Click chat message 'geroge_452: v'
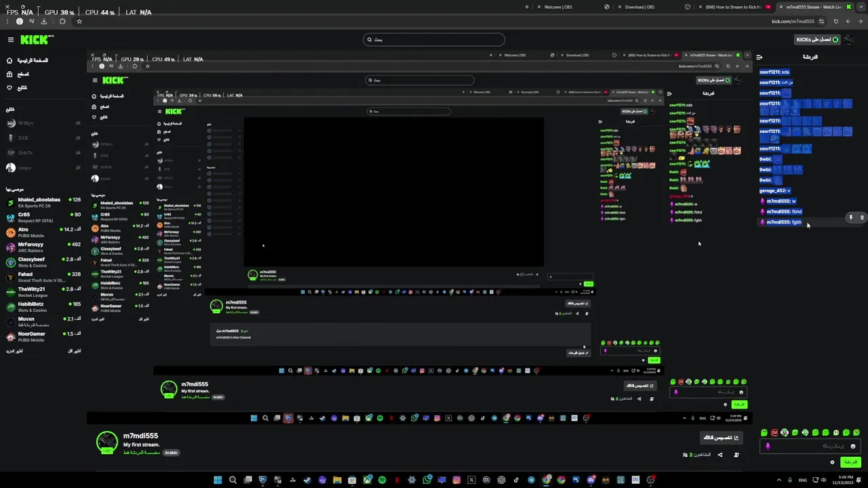The height and width of the screenshot is (488, 868). coord(774,190)
